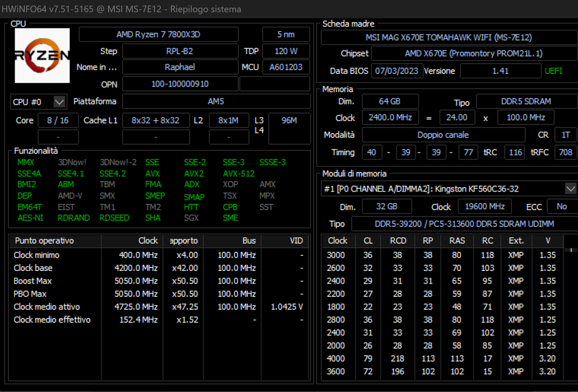Click the DDR5-39200 / PC5-313600 type field
This screenshot has height=392, width=578.
click(464, 223)
